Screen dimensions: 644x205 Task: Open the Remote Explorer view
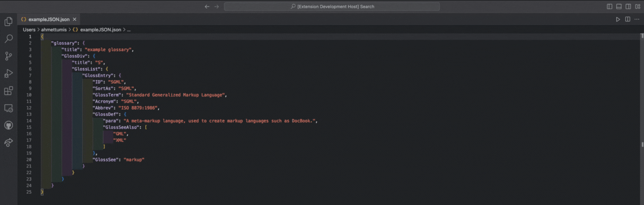[8, 108]
